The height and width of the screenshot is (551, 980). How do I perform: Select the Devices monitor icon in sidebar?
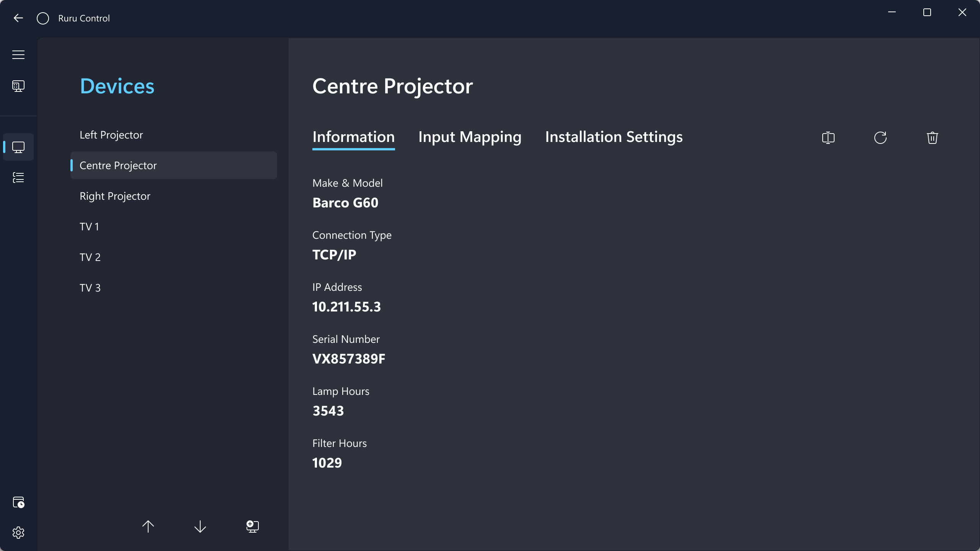coord(18,147)
